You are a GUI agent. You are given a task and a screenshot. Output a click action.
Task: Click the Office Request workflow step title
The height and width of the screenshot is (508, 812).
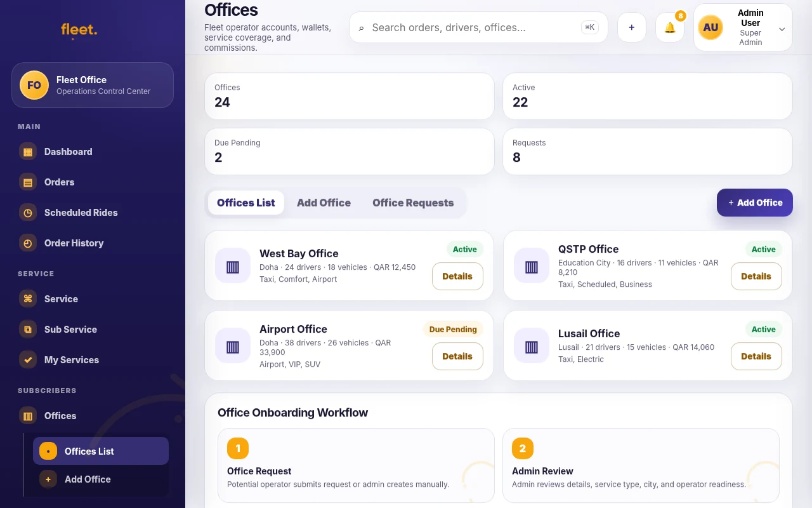click(259, 471)
